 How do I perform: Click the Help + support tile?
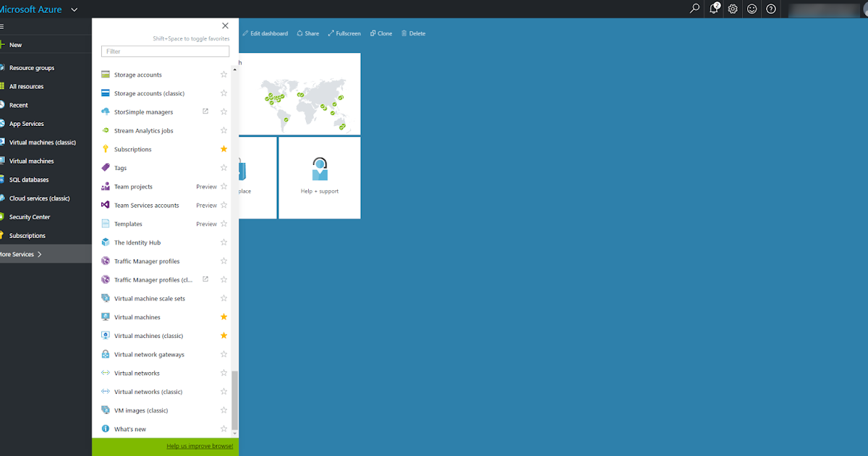coord(319,177)
